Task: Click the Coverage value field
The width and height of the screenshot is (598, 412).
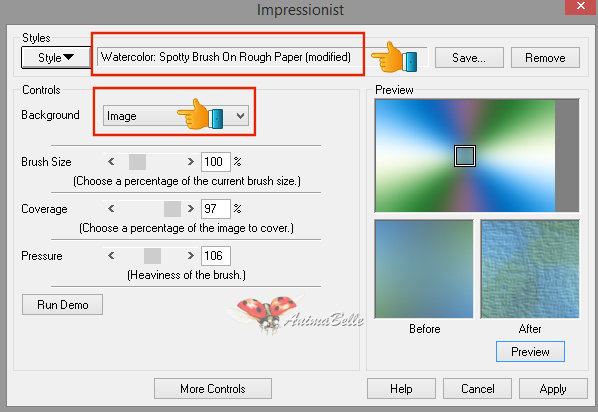Action: coord(215,209)
